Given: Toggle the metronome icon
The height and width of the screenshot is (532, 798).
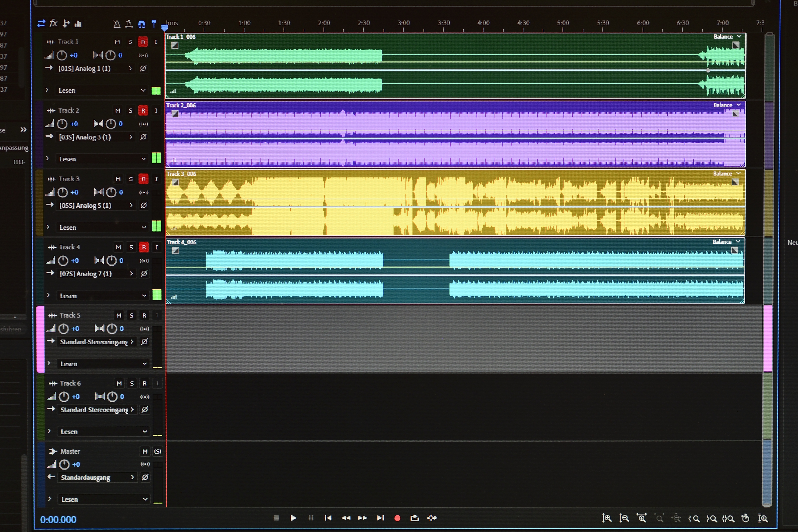Looking at the screenshot, I should [117, 24].
